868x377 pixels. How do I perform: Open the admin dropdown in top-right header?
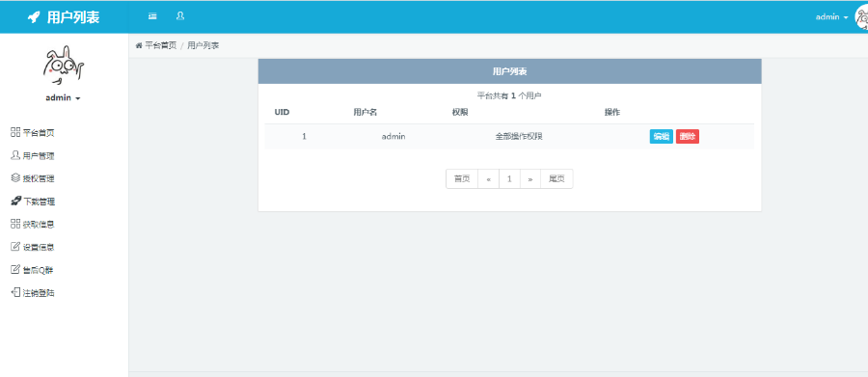[831, 17]
